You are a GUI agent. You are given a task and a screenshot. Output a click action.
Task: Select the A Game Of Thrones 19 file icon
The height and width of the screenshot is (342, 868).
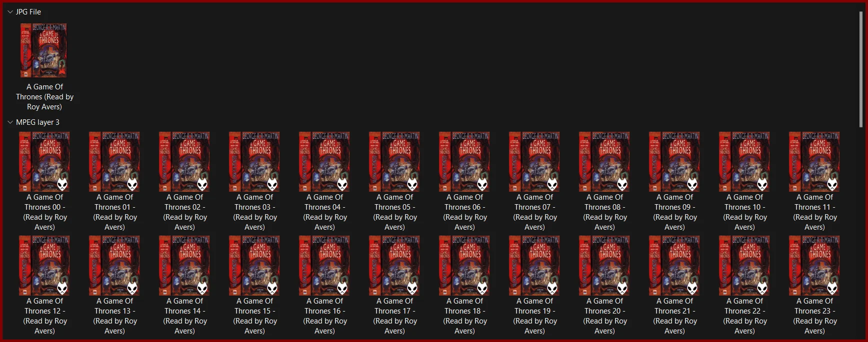click(x=534, y=266)
